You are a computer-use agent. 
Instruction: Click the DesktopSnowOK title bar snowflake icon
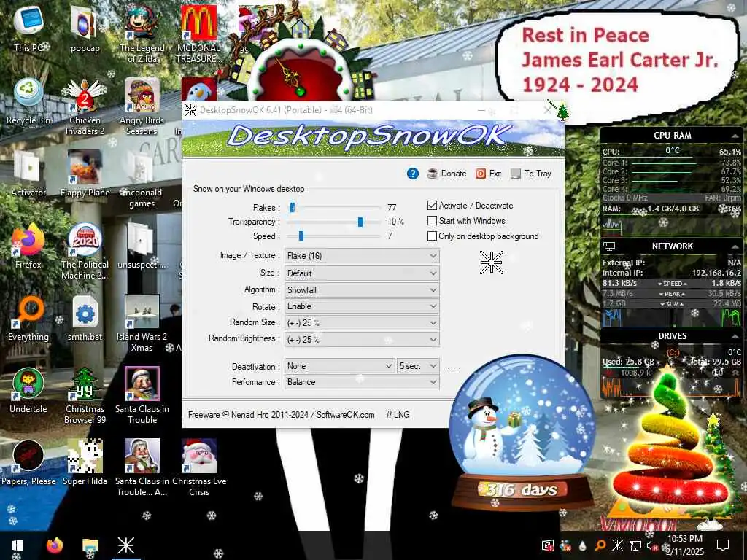point(190,110)
